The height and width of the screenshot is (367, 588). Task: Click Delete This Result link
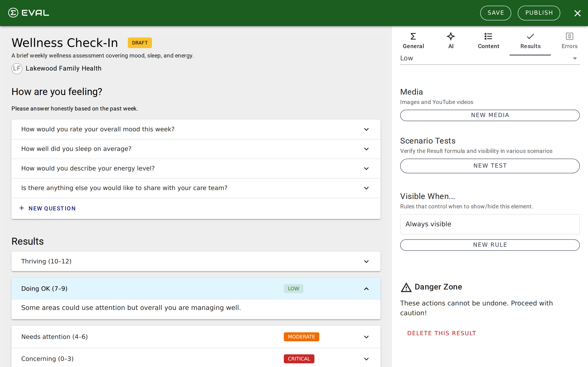click(441, 333)
